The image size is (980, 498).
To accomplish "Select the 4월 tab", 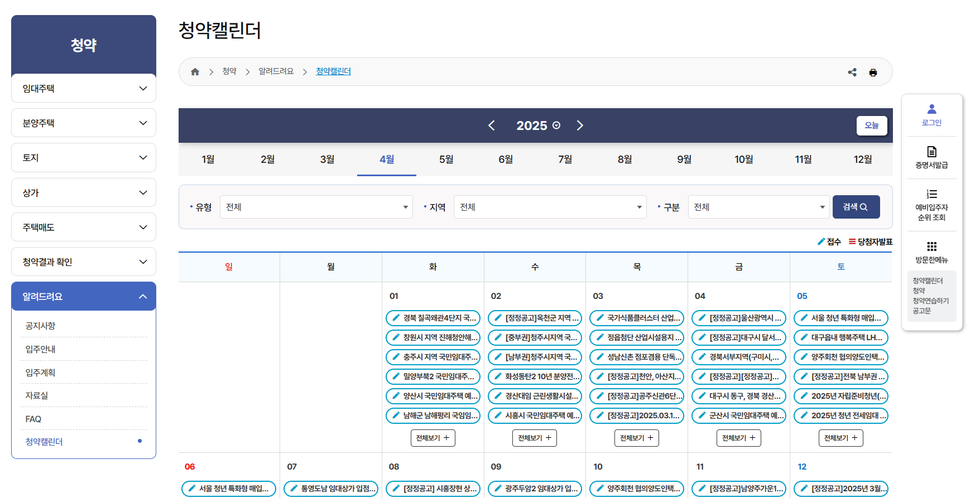I will pyautogui.click(x=387, y=159).
